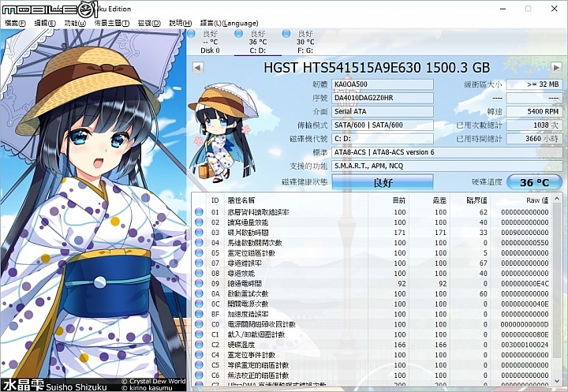Image resolution: width=568 pixels, height=392 pixels.
Task: Select raw value 000900000000
Action: (525, 232)
